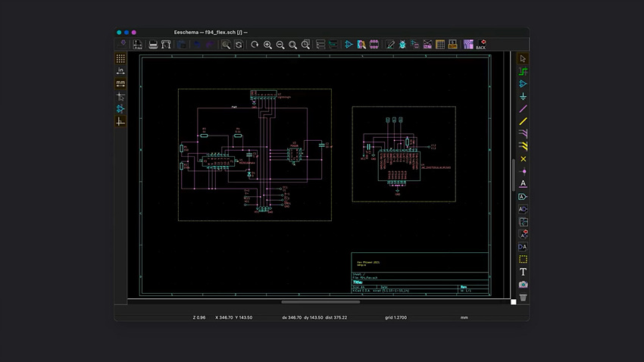Choose the Place Power Port tool
The height and width of the screenshot is (362, 644).
[x=523, y=97]
